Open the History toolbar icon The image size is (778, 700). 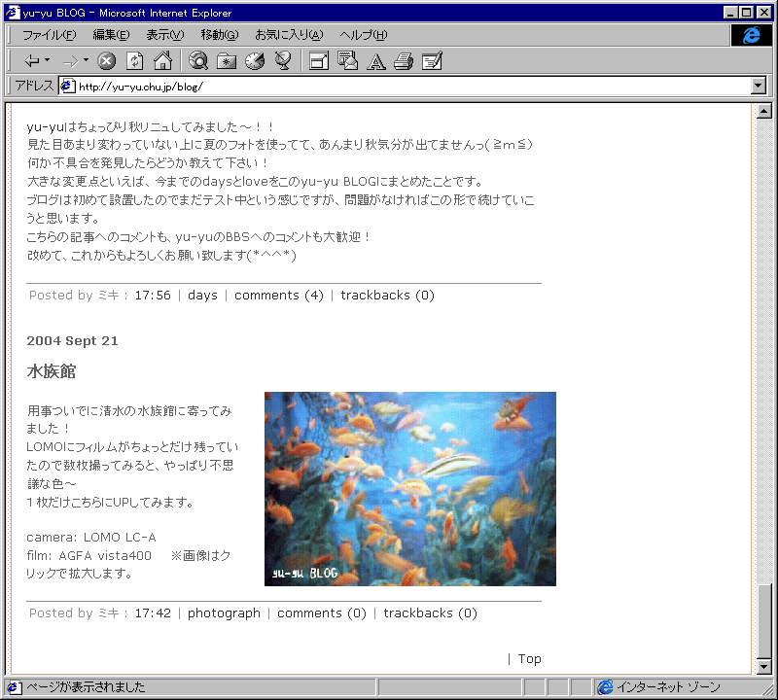255,61
